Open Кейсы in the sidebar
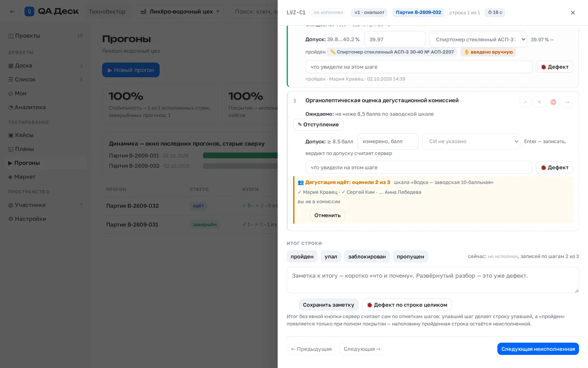 tap(45, 135)
